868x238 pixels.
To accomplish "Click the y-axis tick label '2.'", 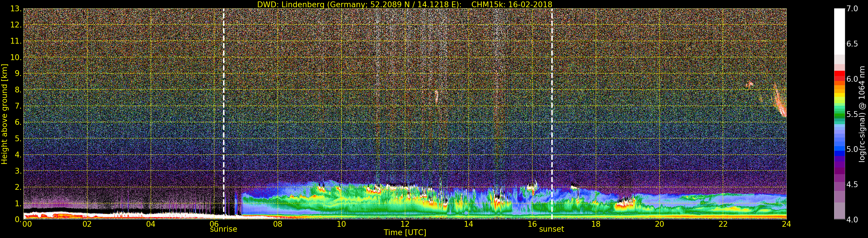I will tap(18, 187).
